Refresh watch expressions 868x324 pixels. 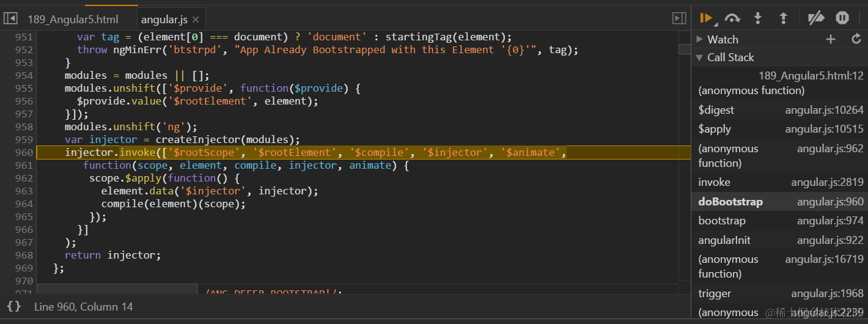[856, 39]
